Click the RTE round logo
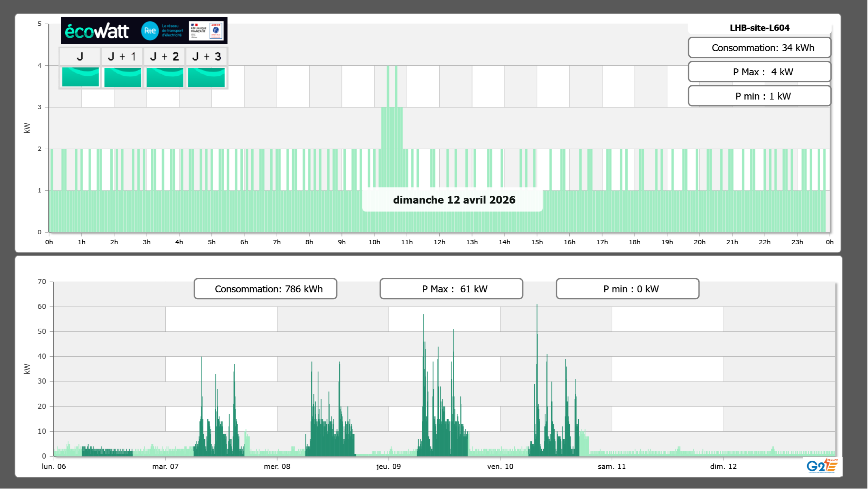 coord(150,30)
